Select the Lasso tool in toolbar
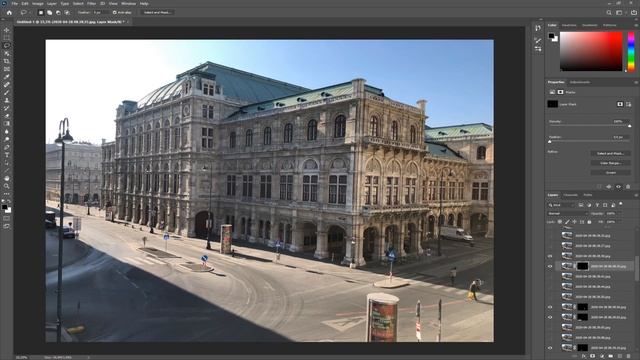This screenshot has height=360, width=640. click(7, 46)
